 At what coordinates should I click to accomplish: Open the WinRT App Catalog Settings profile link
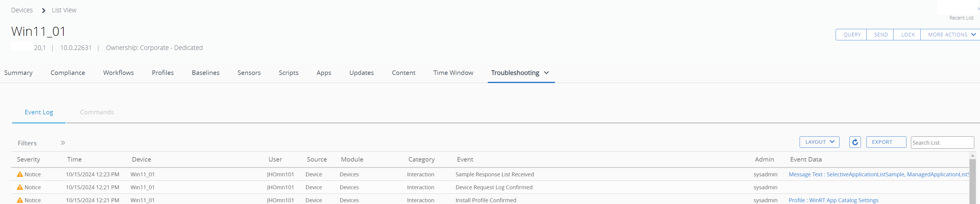pyautogui.click(x=833, y=200)
